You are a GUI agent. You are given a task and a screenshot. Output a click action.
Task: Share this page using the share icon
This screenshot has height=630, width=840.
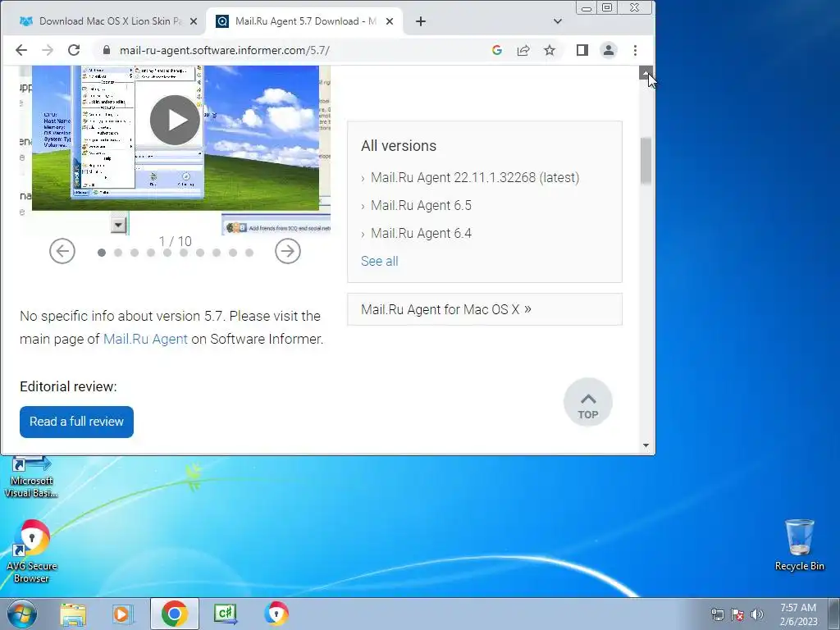click(x=523, y=50)
